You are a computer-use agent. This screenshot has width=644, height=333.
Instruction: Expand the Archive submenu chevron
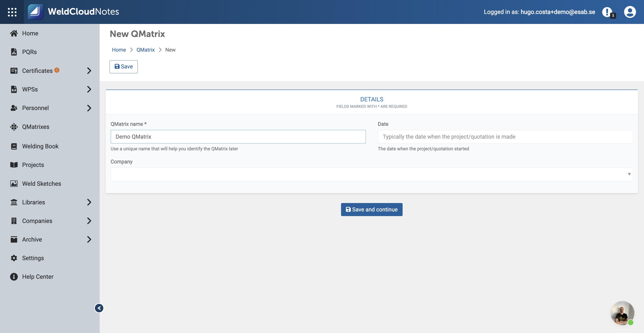click(x=89, y=239)
